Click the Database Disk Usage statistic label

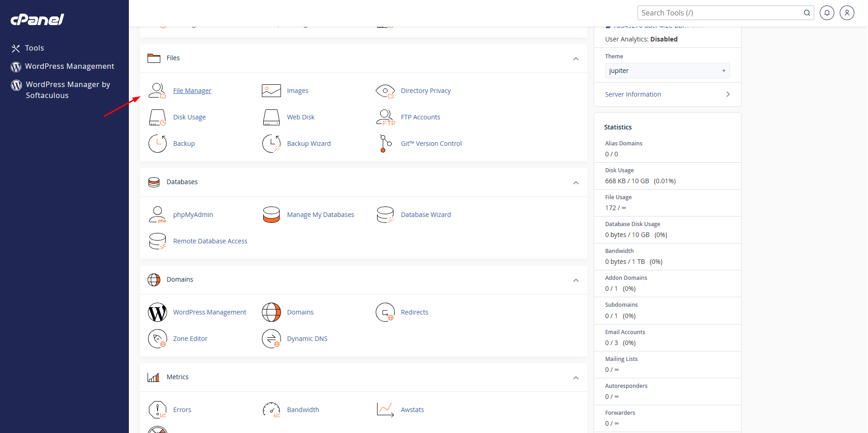[x=633, y=224]
